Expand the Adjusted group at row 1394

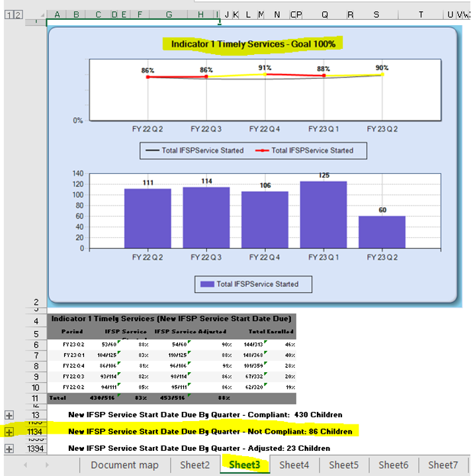[9, 448]
